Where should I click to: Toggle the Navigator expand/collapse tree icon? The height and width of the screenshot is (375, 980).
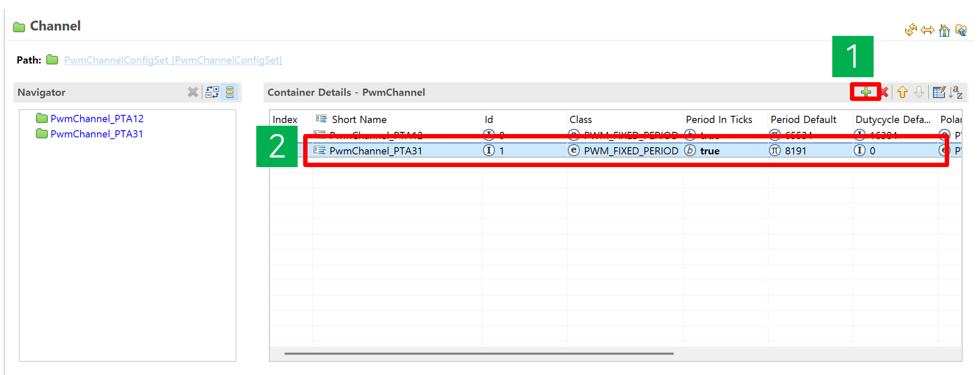point(212,92)
